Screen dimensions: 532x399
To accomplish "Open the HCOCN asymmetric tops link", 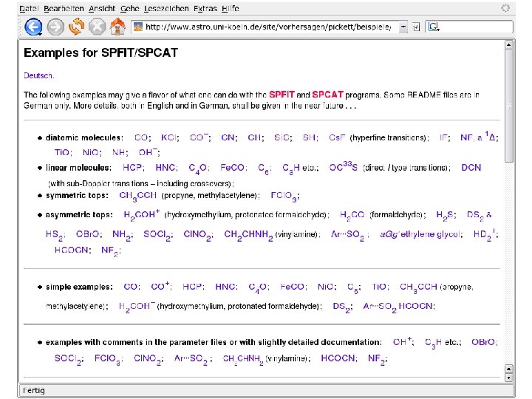I will pos(71,250).
